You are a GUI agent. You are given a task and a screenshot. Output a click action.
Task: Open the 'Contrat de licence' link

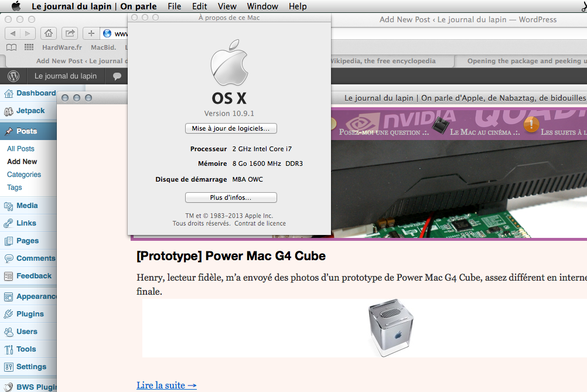coord(260,223)
